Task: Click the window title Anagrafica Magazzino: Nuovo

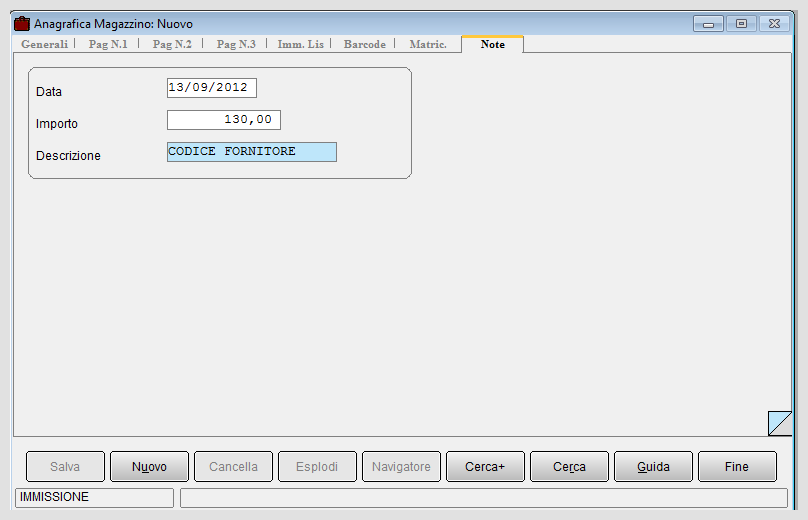Action: 113,24
